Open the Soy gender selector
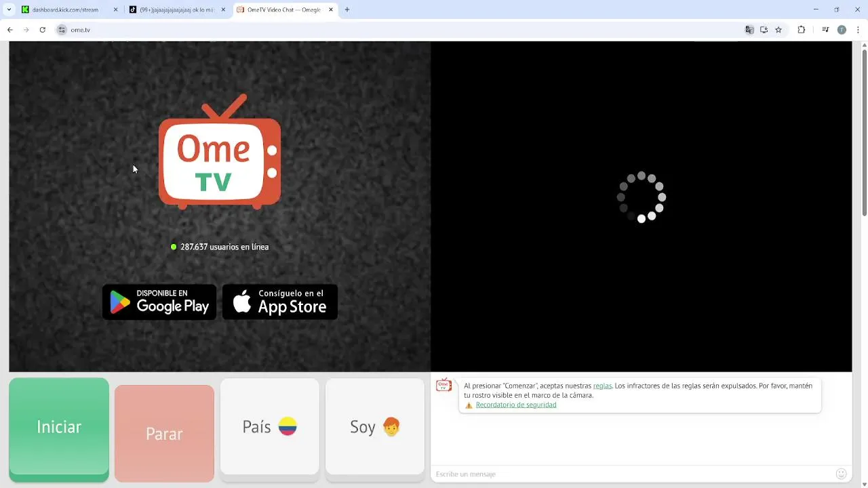Viewport: 868px width, 488px height. [x=375, y=427]
